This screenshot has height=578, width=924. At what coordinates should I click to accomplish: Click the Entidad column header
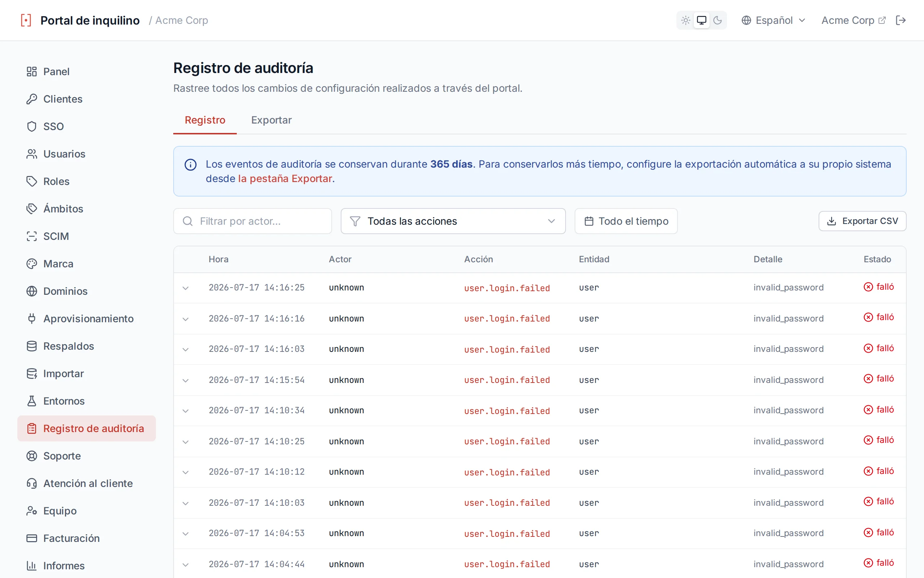pos(594,259)
